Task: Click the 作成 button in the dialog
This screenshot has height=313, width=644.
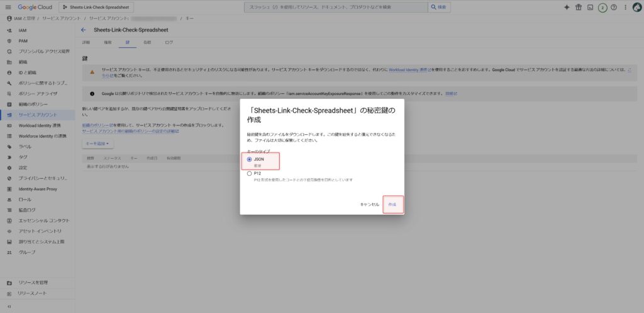Action: coord(392,205)
